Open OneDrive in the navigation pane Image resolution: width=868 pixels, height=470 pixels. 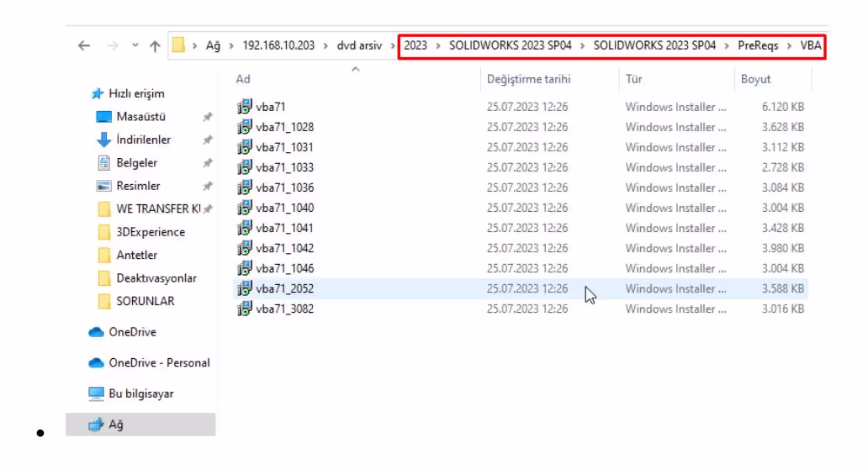point(132,332)
